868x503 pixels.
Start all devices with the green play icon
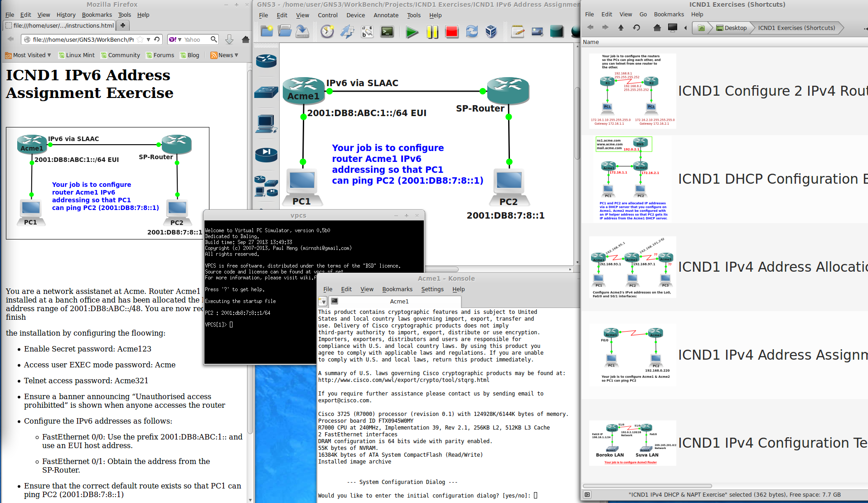(x=412, y=32)
